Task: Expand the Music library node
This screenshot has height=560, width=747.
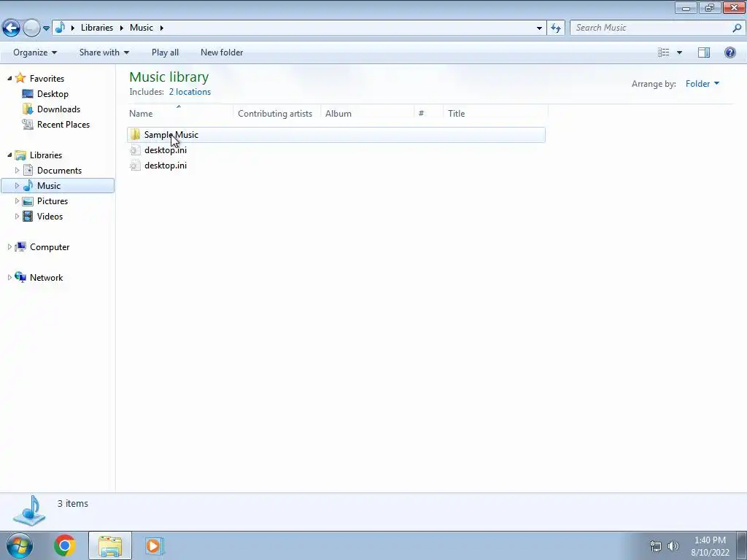Action: 18,185
